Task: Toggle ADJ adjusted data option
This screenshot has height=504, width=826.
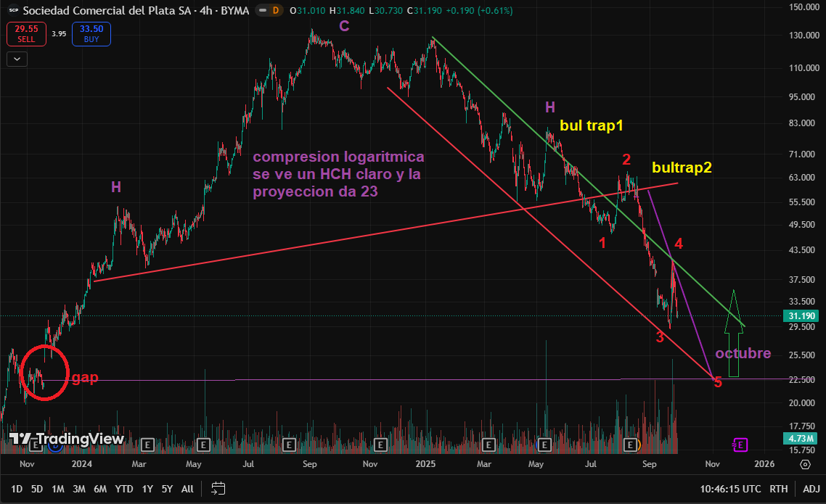Action: pyautogui.click(x=811, y=489)
